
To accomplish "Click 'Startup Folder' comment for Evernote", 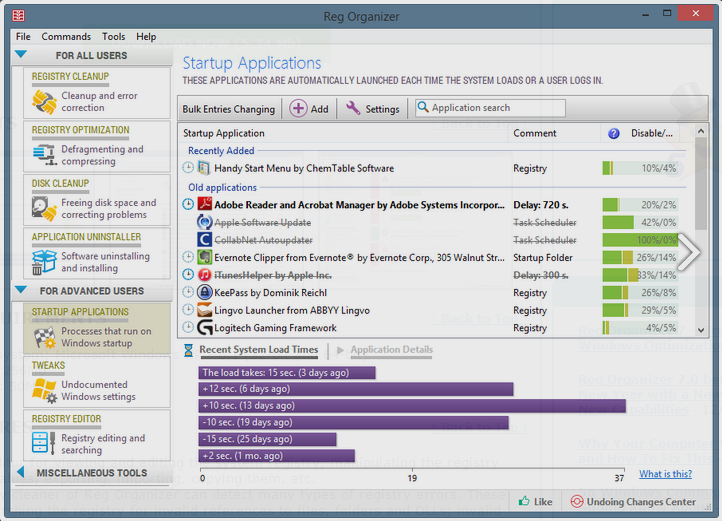I will coord(543,258).
